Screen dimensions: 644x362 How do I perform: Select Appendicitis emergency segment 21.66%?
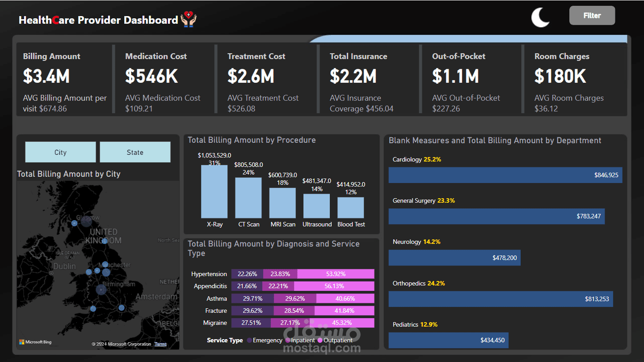click(x=247, y=286)
